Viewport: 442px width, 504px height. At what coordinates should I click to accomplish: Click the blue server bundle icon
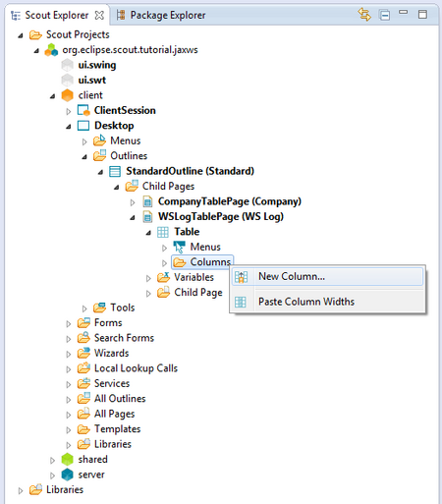[67, 475]
